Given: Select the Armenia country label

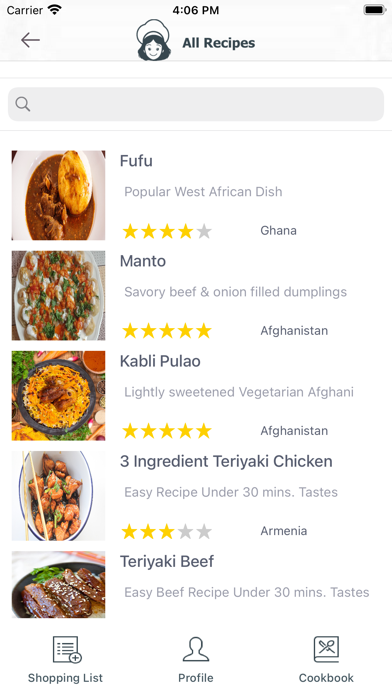Looking at the screenshot, I should [284, 531].
